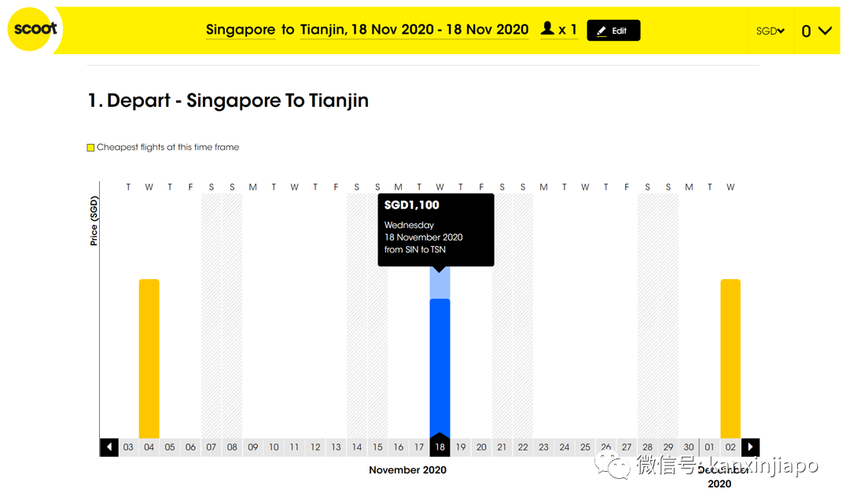Click Singapore origin link in header

(x=241, y=30)
